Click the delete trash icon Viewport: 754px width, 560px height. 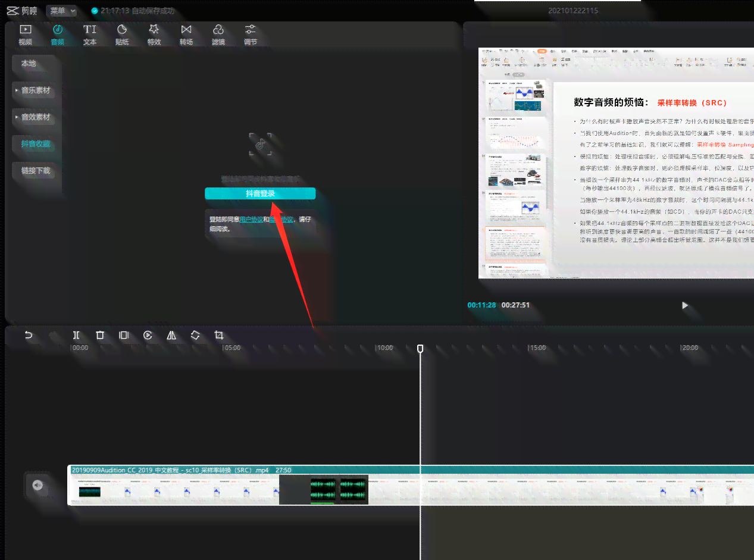coord(100,336)
